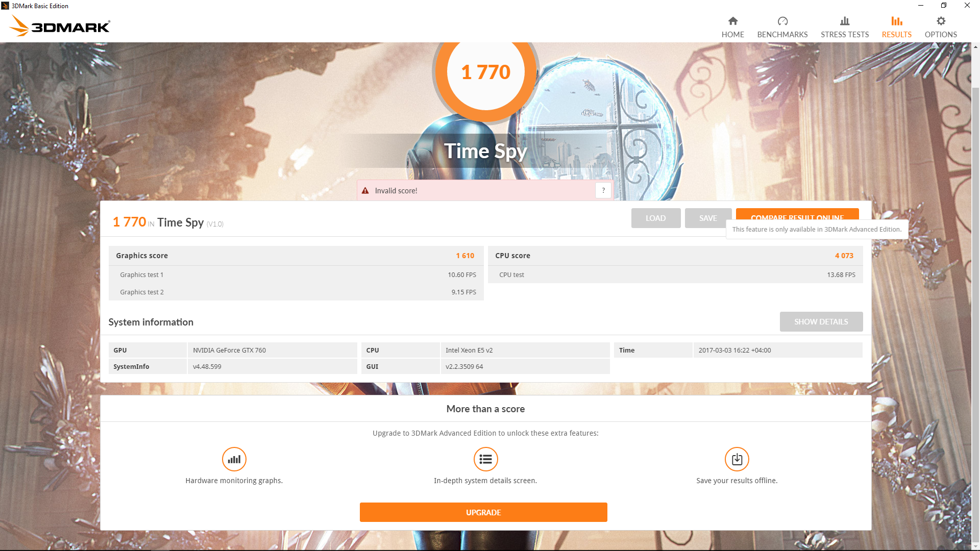Select the HOME tab label
The image size is (980, 551).
click(x=733, y=35)
